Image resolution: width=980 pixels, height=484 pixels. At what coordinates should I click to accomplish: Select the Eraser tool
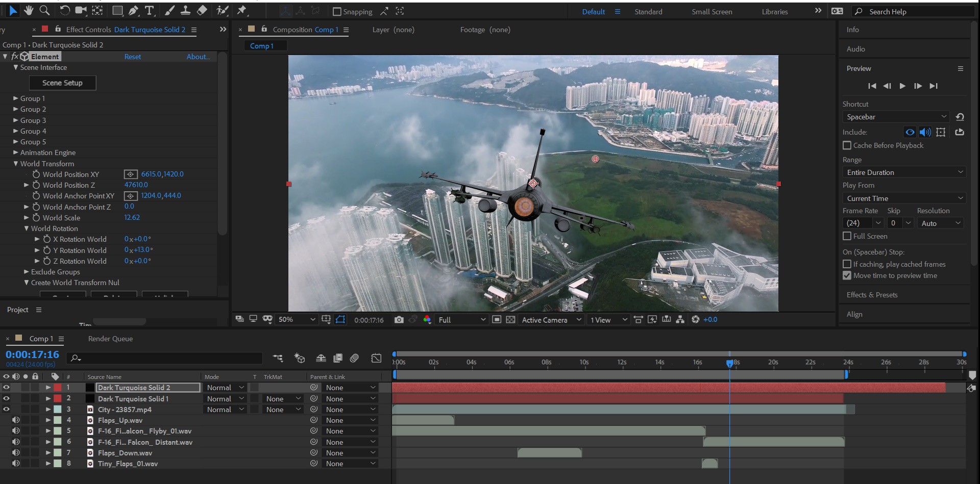[x=202, y=10]
